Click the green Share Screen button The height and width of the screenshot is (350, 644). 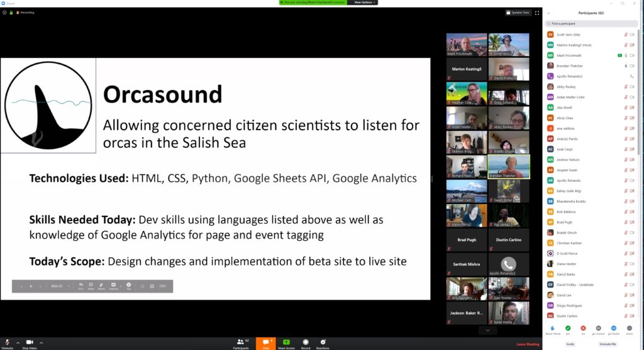tap(286, 344)
